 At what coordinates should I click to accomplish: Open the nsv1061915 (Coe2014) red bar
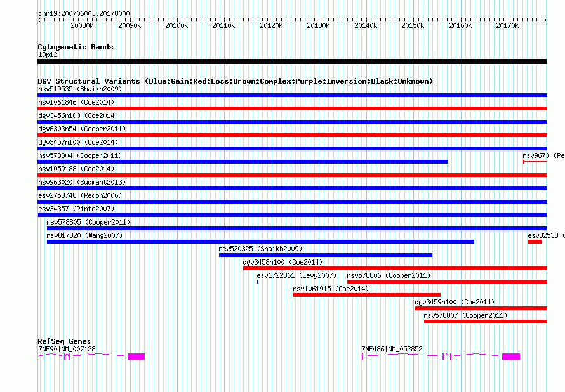(367, 295)
